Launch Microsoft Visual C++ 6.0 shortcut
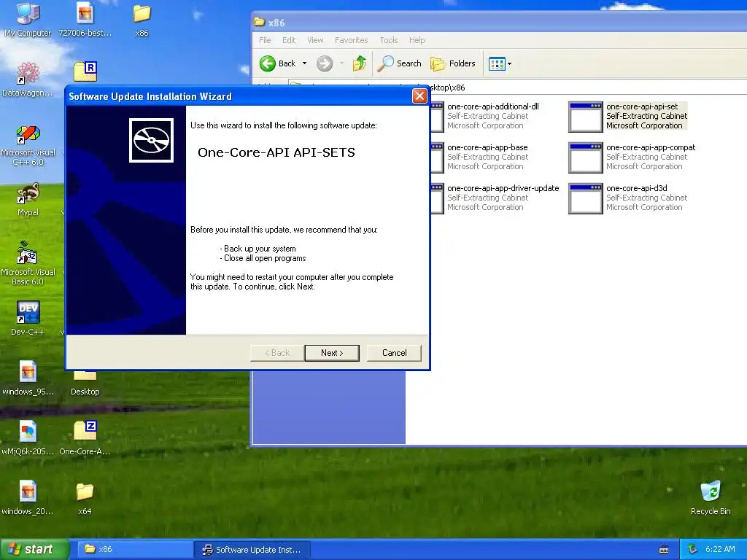Viewport: 747px width, 560px height. [x=28, y=145]
